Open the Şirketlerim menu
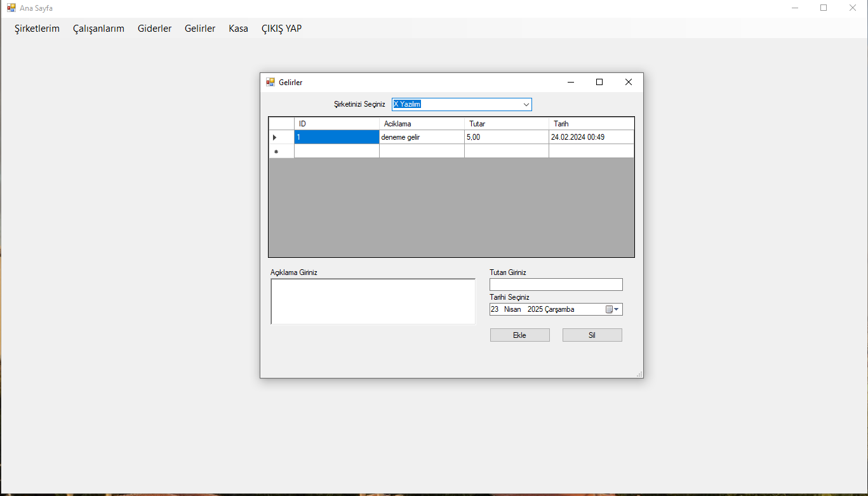Screen dimensions: 868x496 (x=37, y=29)
